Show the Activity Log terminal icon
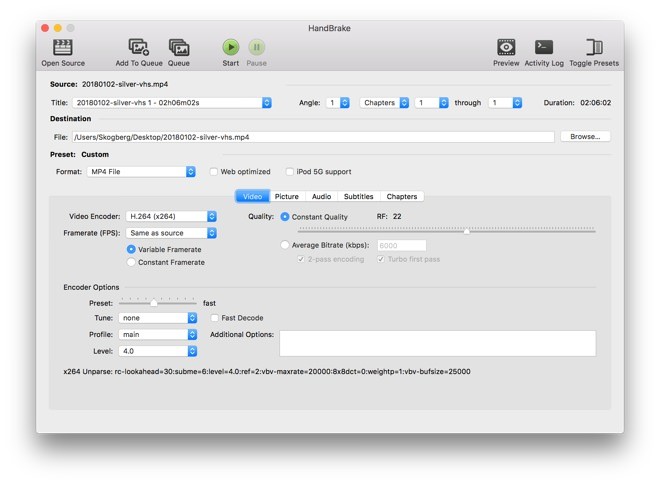Image resolution: width=660 pixels, height=485 pixels. [544, 47]
